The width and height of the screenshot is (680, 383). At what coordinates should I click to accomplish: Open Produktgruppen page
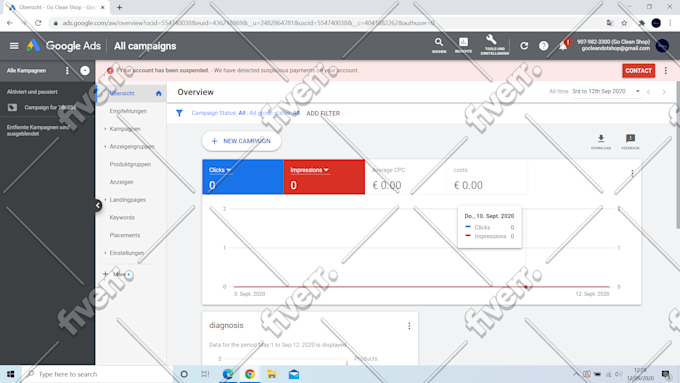pos(130,164)
